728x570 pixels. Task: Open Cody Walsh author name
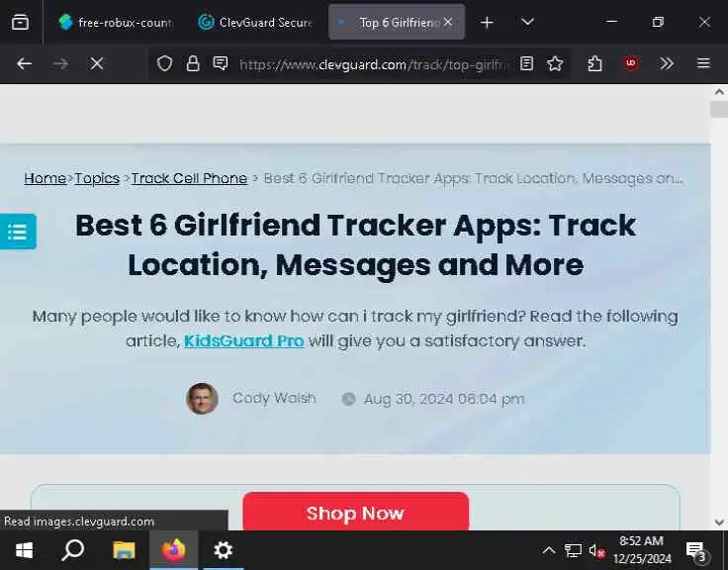click(x=274, y=398)
